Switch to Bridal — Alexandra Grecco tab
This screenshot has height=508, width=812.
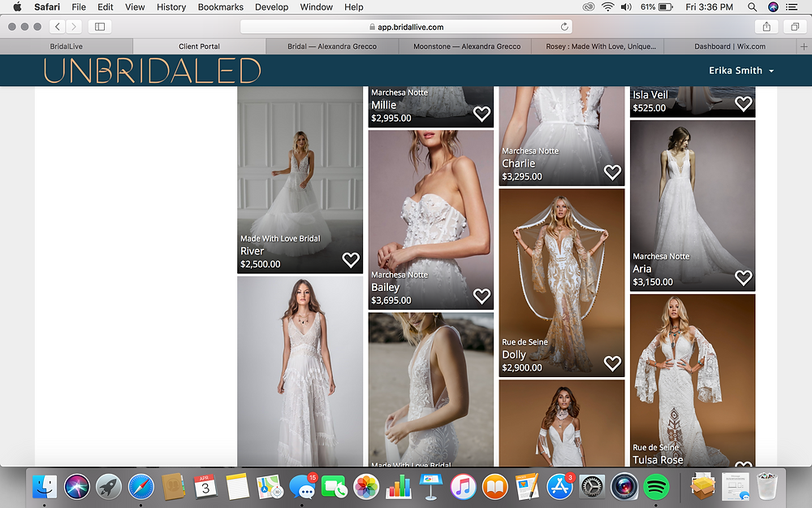332,46
